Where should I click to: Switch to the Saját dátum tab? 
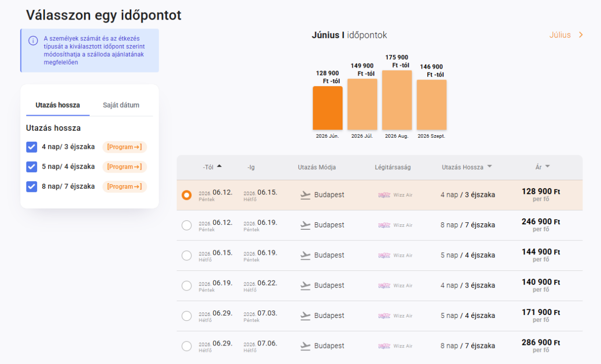pyautogui.click(x=121, y=105)
